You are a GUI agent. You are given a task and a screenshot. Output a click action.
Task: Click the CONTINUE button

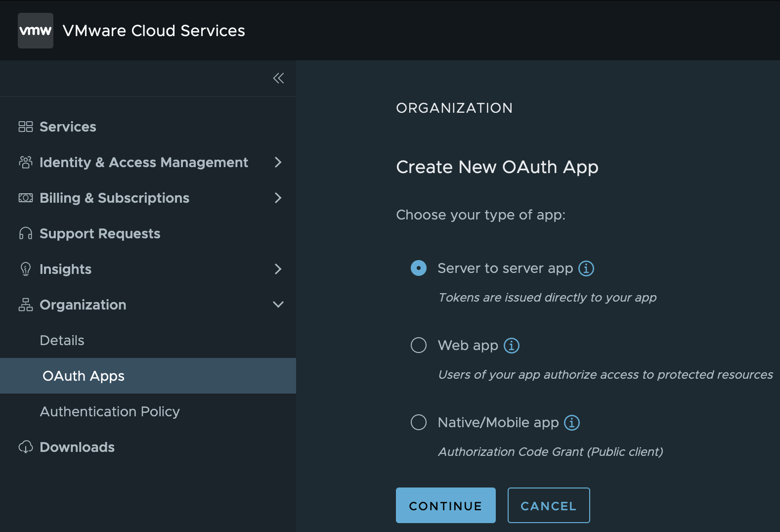[446, 505]
